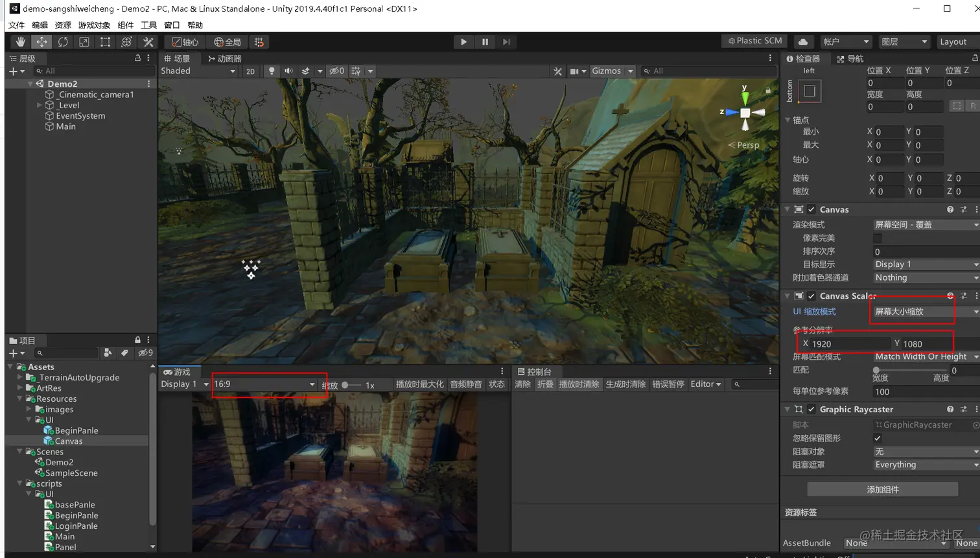Open 图层 layers dropdown
980x558 pixels.
tap(904, 41)
